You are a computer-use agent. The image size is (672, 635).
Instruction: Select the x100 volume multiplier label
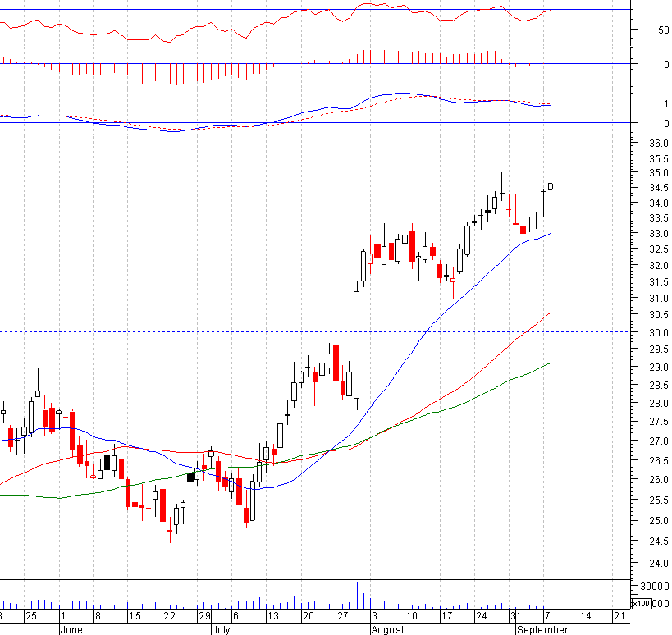[x=642, y=604]
